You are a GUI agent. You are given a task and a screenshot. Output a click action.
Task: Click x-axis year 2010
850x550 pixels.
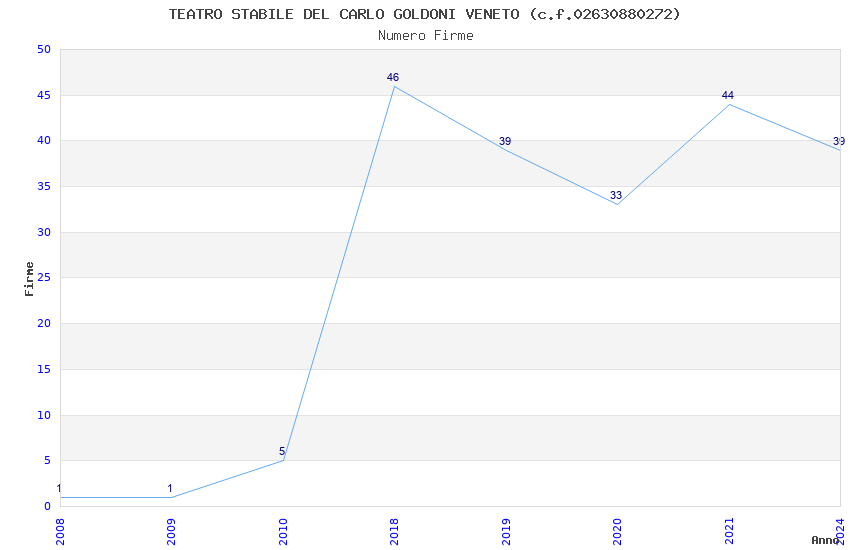[x=283, y=532]
